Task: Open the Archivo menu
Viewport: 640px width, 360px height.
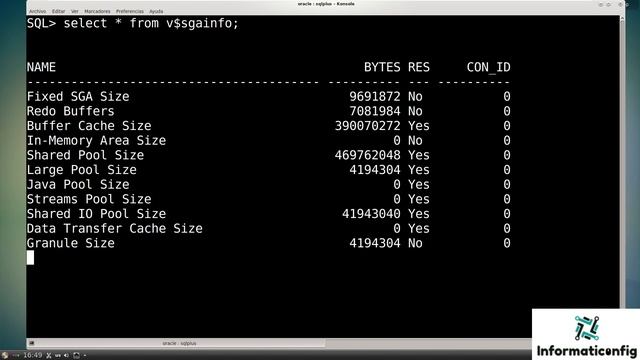Action: pos(37,11)
